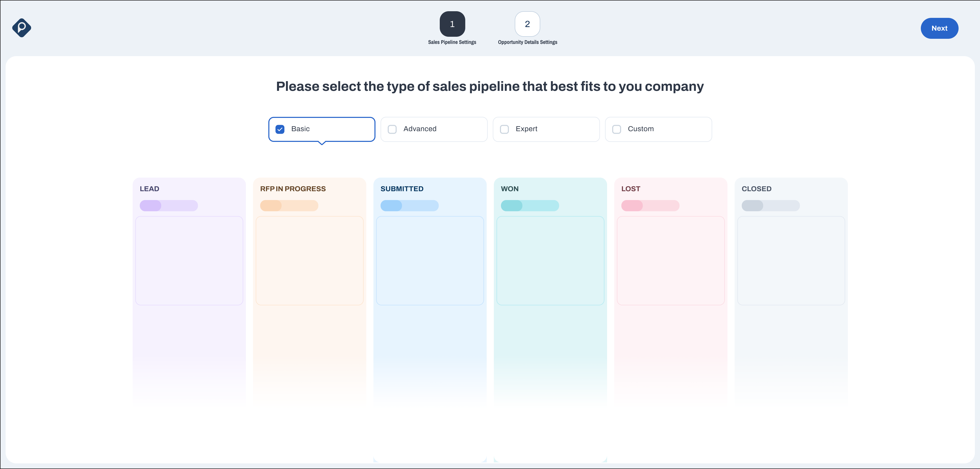The height and width of the screenshot is (469, 980).
Task: Enable the Basic pipeline checkbox
Action: click(x=280, y=129)
